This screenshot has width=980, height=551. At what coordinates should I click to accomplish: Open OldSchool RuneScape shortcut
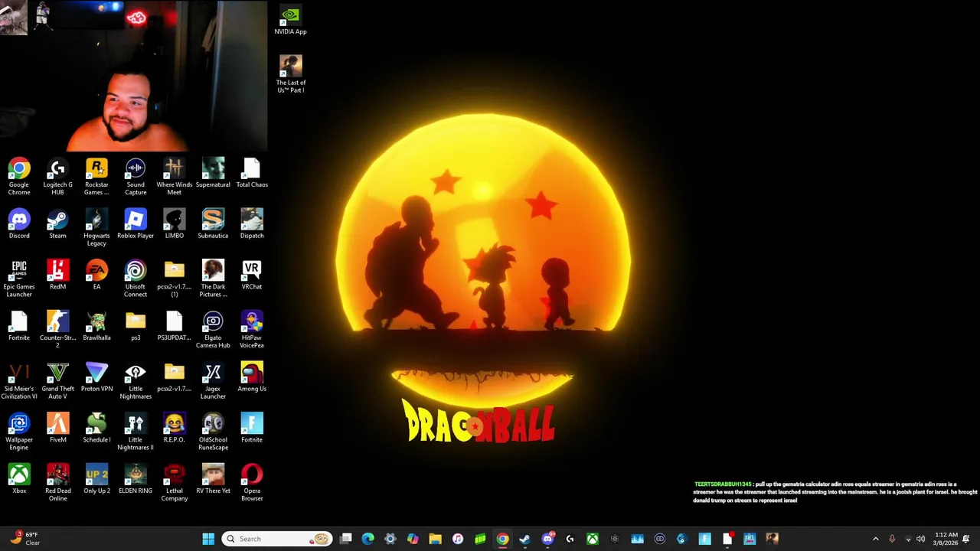[213, 432]
